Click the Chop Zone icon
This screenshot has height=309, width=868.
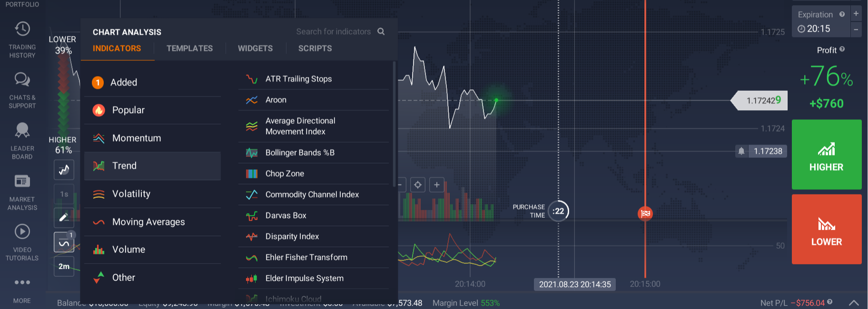coord(252,174)
